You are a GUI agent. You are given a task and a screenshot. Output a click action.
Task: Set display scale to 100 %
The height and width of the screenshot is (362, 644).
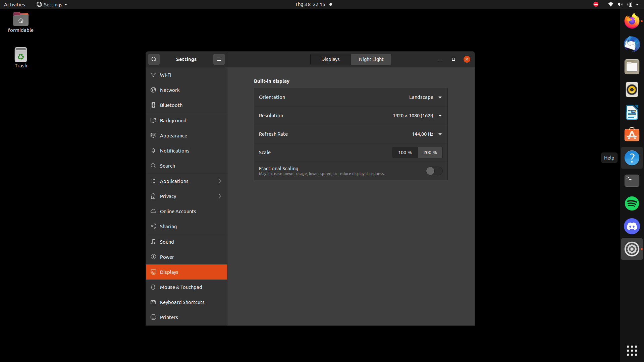(405, 153)
